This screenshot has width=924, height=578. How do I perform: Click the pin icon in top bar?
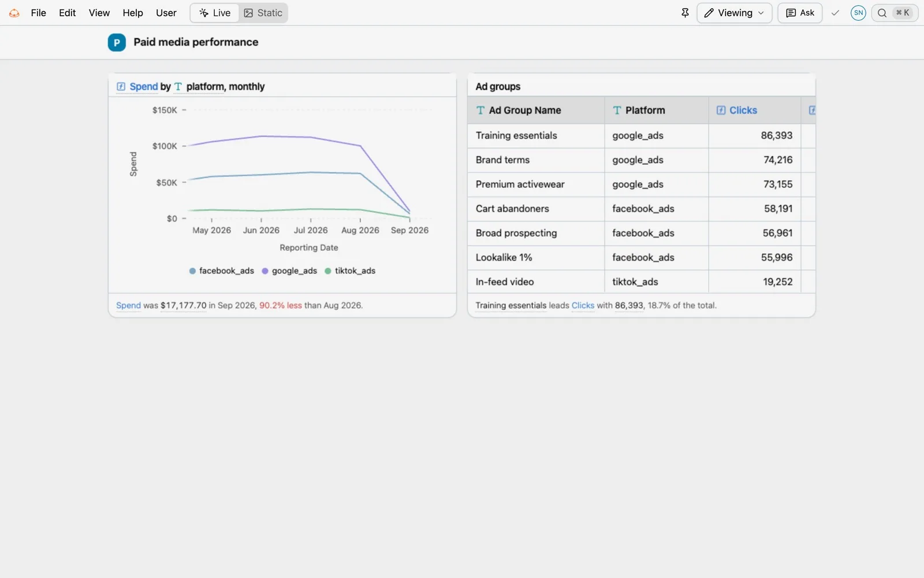[685, 13]
